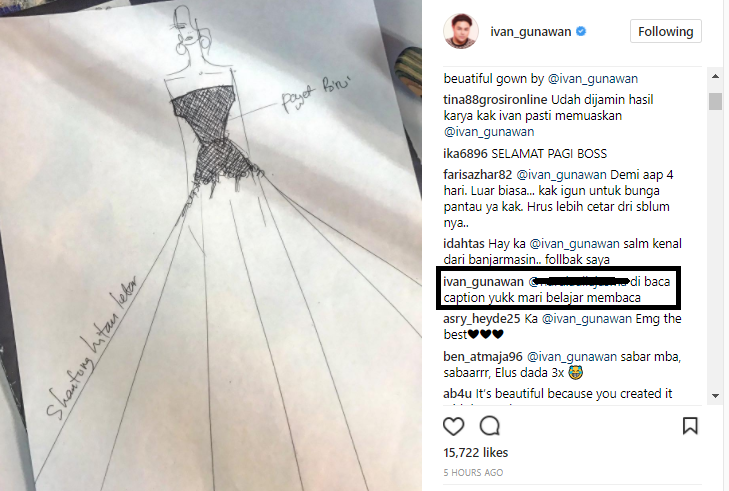Visit ika6896 commenter profile
The width and height of the screenshot is (729, 491).
pos(465,154)
